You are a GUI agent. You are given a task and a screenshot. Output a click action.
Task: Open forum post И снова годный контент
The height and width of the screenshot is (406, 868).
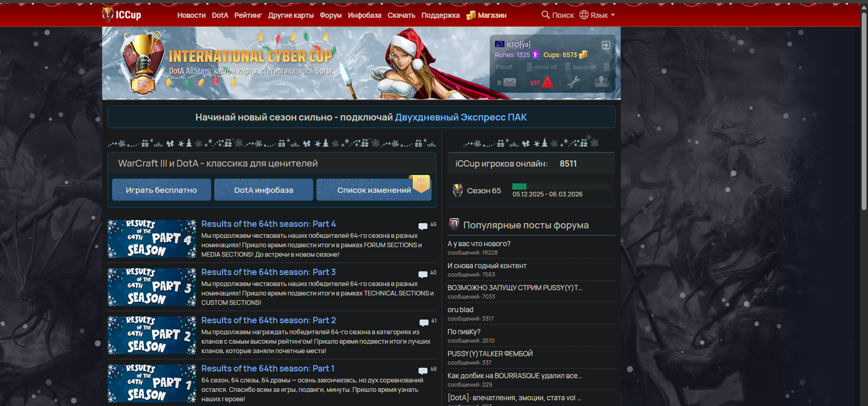point(487,266)
